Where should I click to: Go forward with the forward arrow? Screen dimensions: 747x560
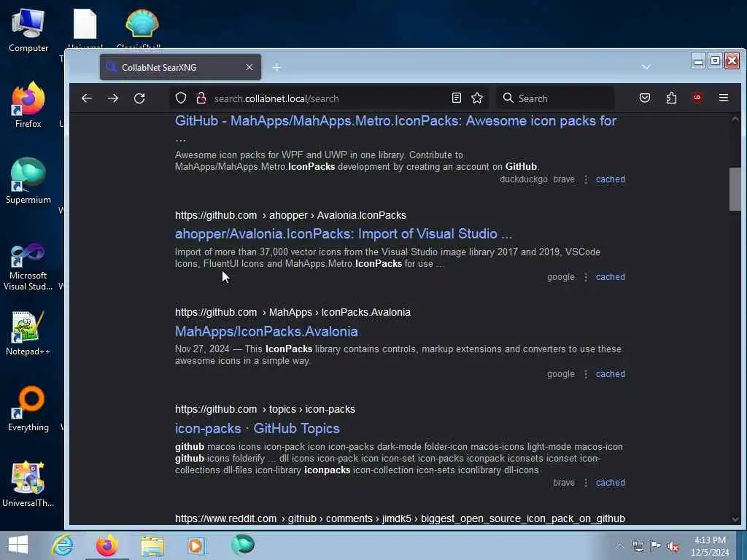point(113,98)
